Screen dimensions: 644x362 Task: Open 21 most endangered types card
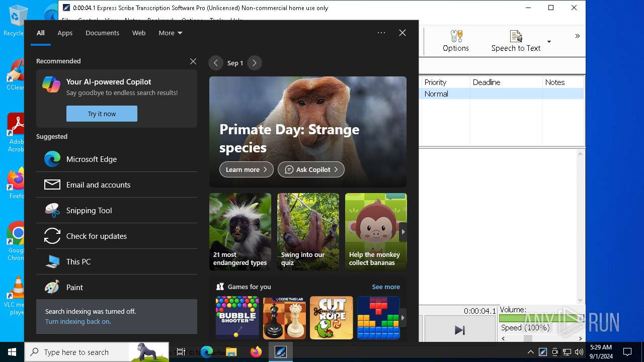[x=240, y=232]
